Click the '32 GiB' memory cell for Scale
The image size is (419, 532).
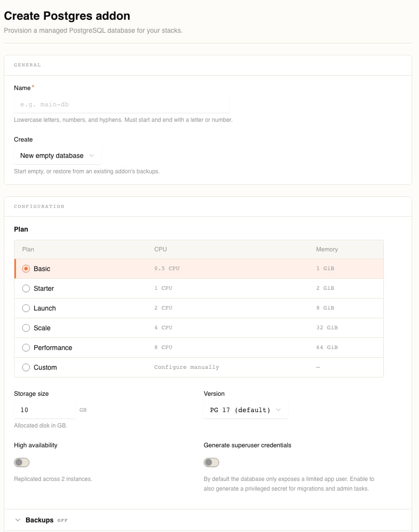point(327,327)
